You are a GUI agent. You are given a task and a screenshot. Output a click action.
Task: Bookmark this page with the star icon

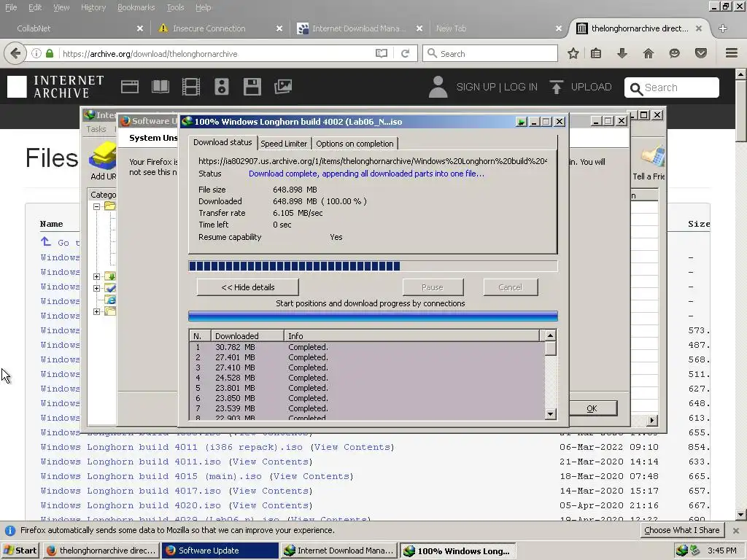pyautogui.click(x=573, y=53)
